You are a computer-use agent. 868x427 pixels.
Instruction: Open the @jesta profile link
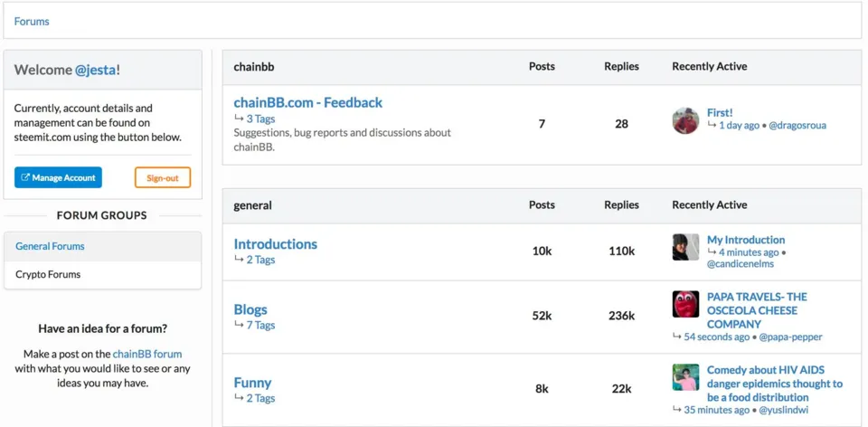pos(96,70)
